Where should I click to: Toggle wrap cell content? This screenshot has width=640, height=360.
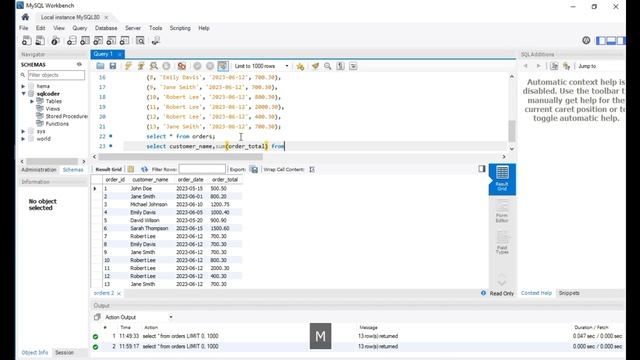click(312, 169)
